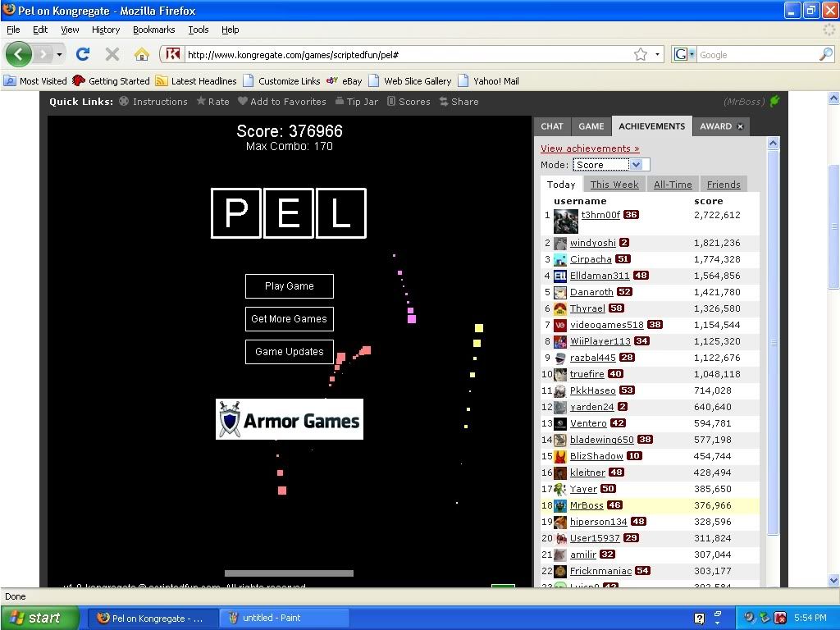
Task: Click the Rate star icon
Action: [201, 101]
